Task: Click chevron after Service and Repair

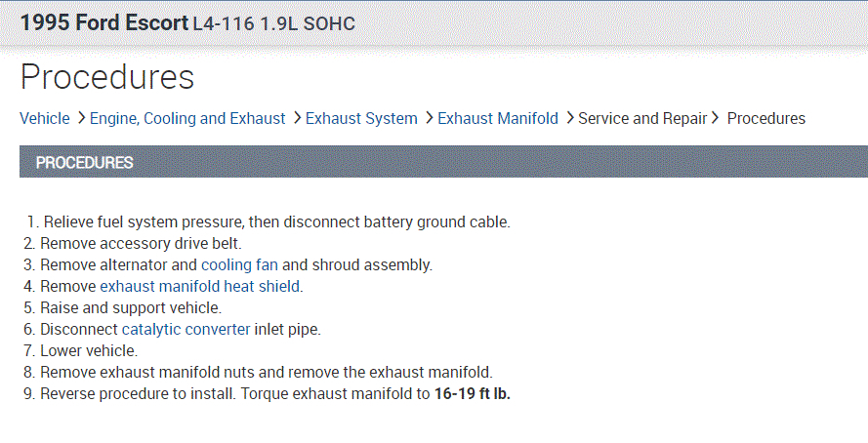Action: point(716,118)
